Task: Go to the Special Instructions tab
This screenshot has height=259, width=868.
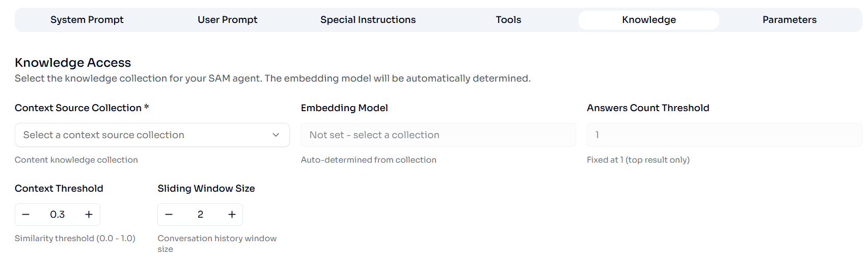Action: click(x=368, y=20)
